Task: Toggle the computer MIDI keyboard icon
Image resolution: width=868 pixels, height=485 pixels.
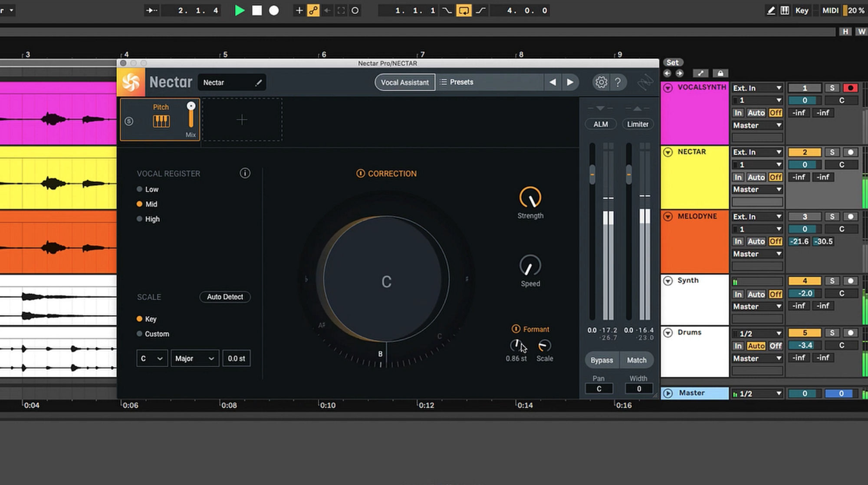Action: click(785, 10)
